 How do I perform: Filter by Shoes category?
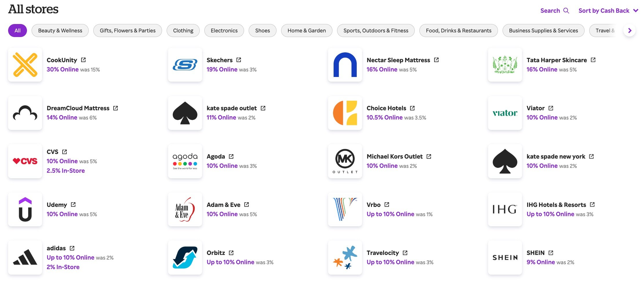(263, 30)
